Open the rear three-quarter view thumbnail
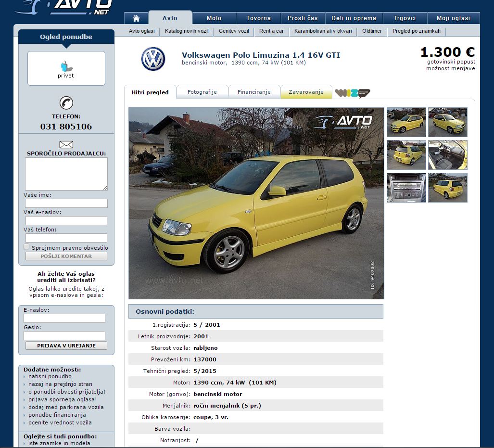 448,188
